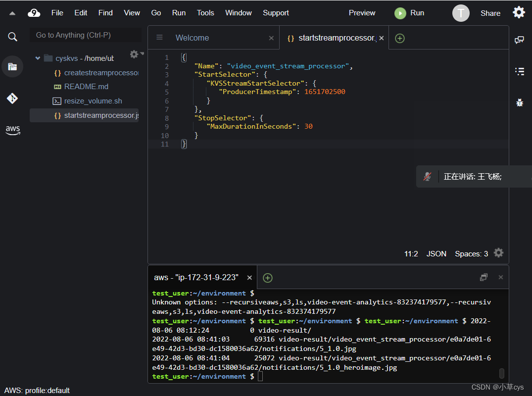Open the View menu
Viewport: 532px width, 396px height.
132,13
